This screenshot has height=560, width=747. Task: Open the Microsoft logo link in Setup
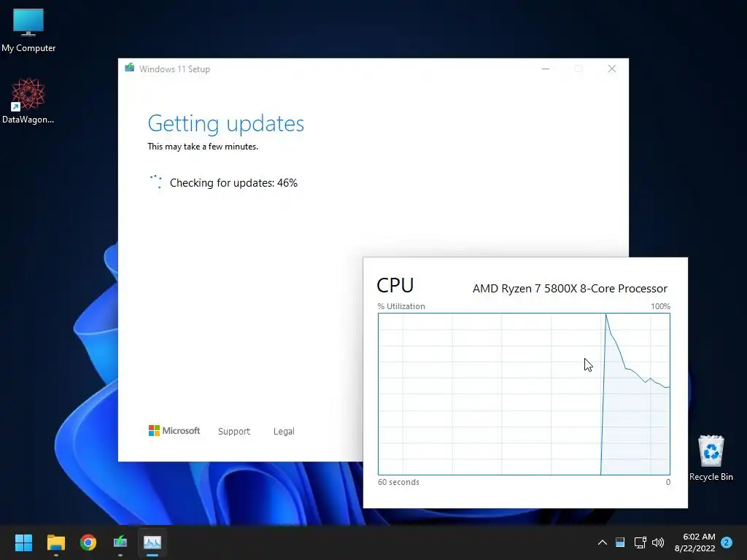click(174, 430)
